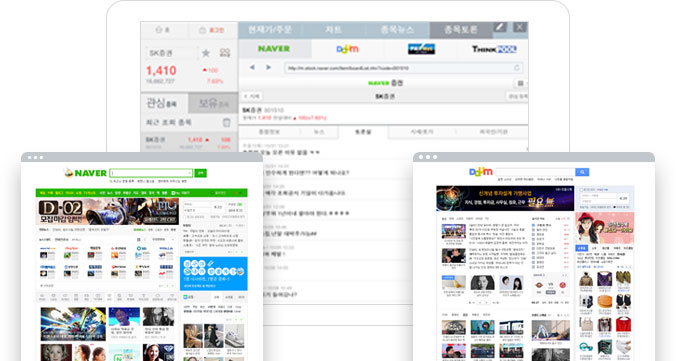Click the first news thumbnail in Daum window
Image resolution: width=676 pixels, height=361 pixels.
(x=454, y=232)
